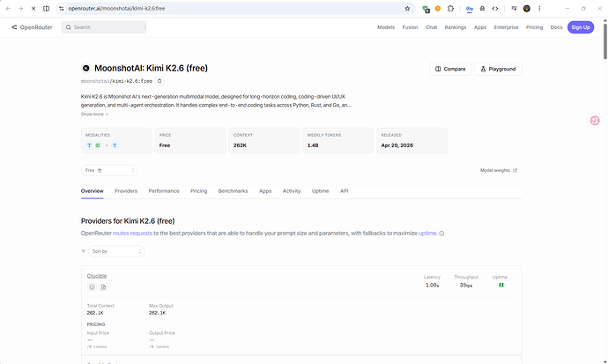
Task: Click the pink floating widget icon
Action: pyautogui.click(x=595, y=121)
